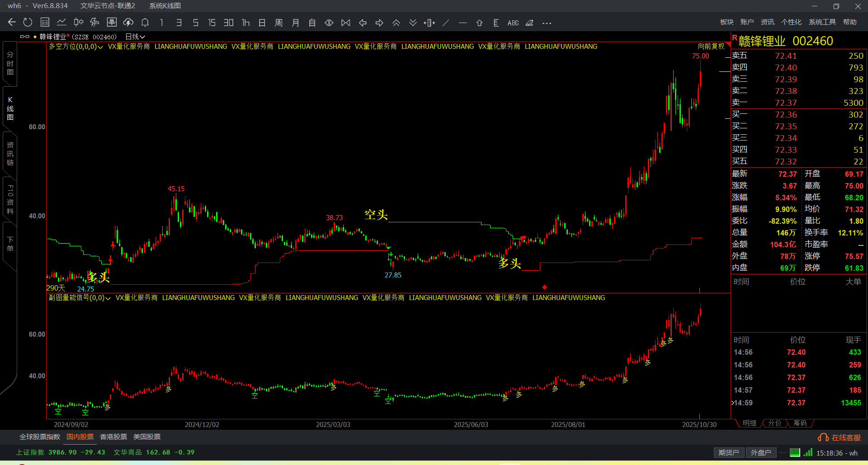The image size is (868, 465).
Task: Switch to 分时图 side tab
Action: (x=10, y=63)
